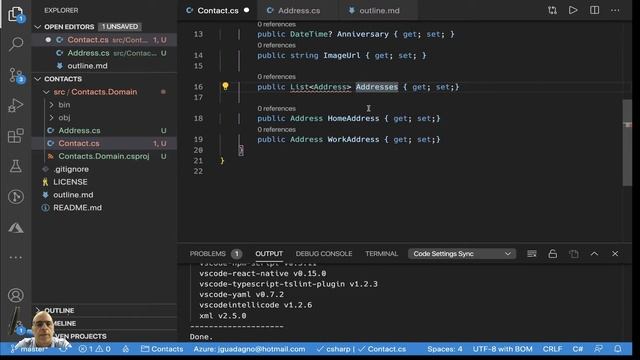640x360 pixels.
Task: Click errors and warnings count in status bar
Action: 94,349
